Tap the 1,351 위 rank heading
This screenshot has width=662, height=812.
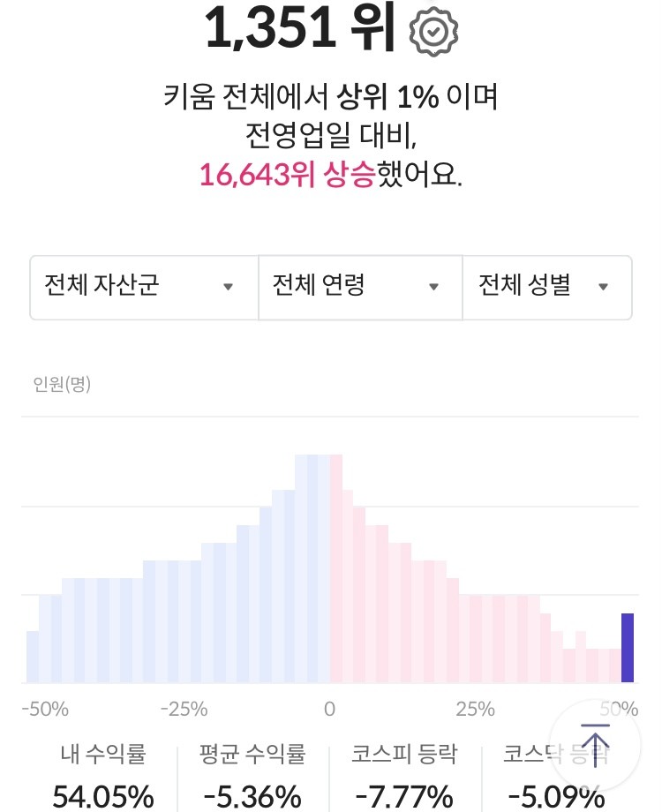click(x=301, y=28)
